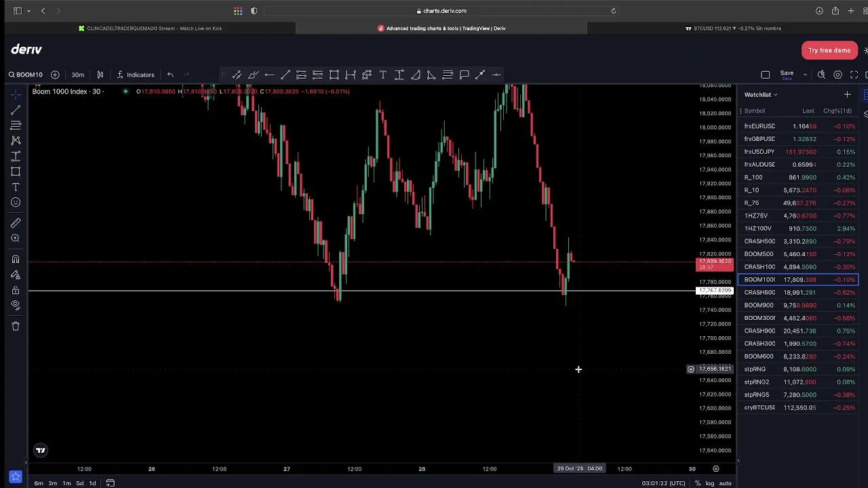Toggle Lock All Drawings
Image resolution: width=868 pixels, height=488 pixels.
pos(16,290)
